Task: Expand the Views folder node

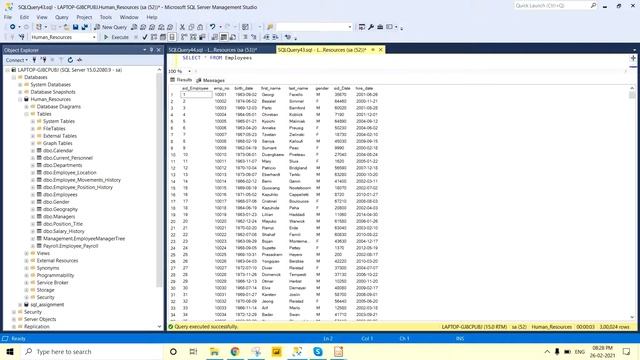Action: pos(27,253)
